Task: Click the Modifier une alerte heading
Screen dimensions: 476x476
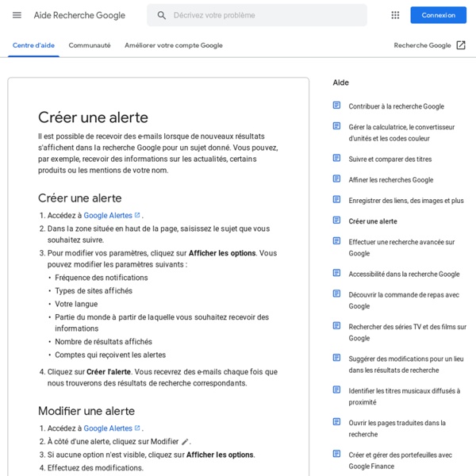Action: coord(86,411)
